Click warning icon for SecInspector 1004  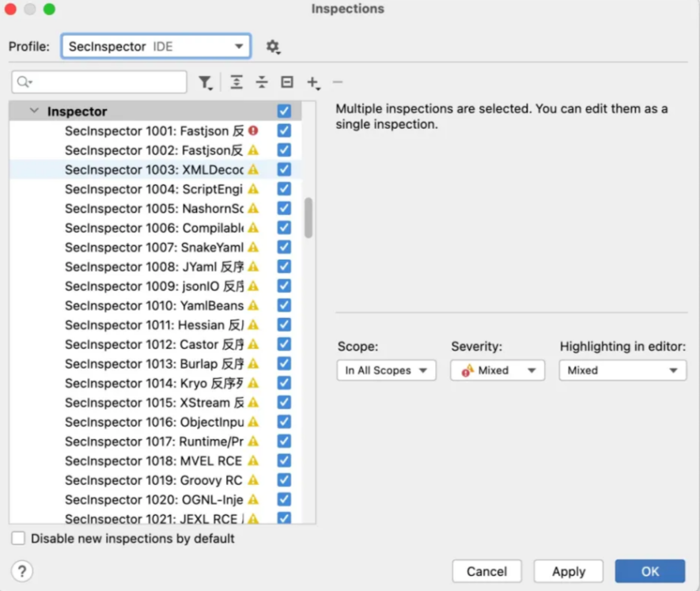(253, 189)
